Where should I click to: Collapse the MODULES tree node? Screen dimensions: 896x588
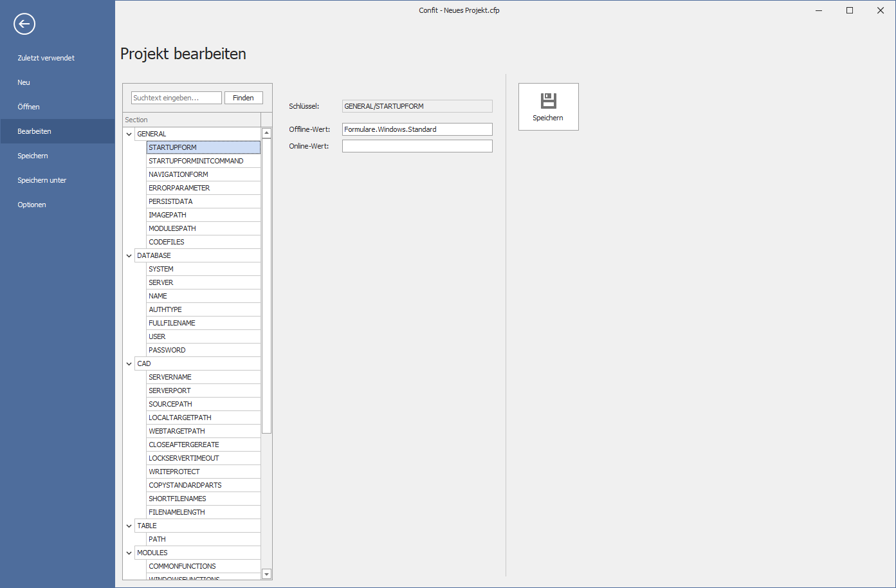[129, 553]
